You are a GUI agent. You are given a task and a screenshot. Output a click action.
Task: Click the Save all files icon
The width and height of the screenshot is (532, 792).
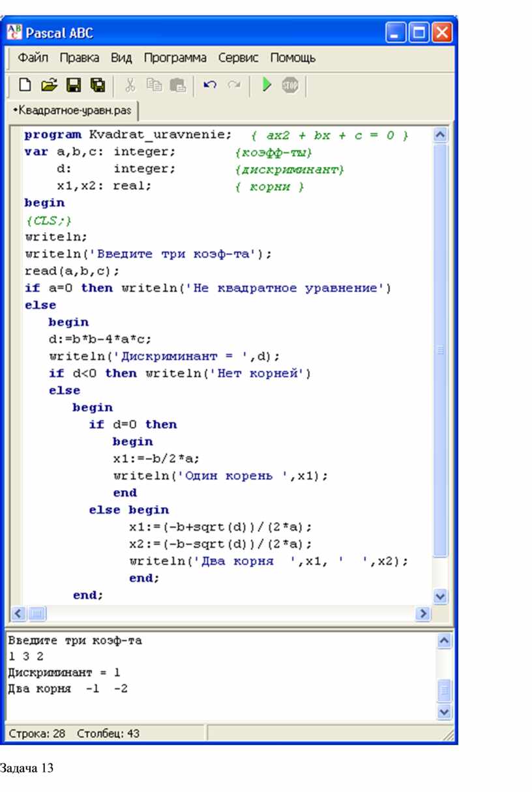[97, 85]
